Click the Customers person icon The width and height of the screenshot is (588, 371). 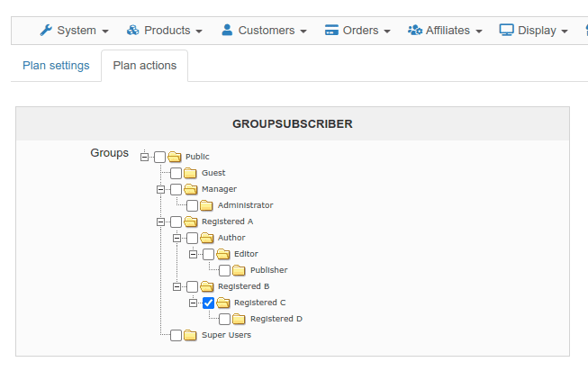tap(227, 30)
